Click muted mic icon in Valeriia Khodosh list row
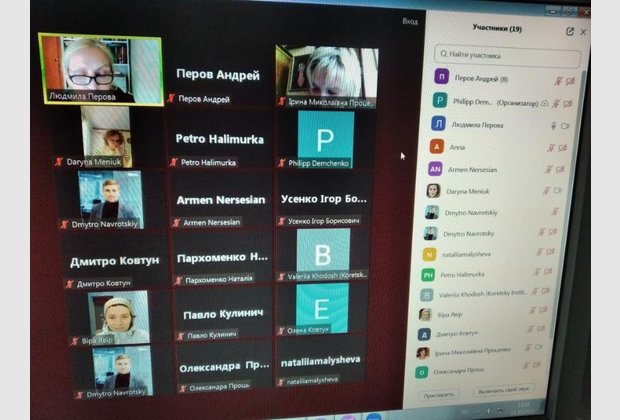The width and height of the screenshot is (620, 420). tap(535, 291)
